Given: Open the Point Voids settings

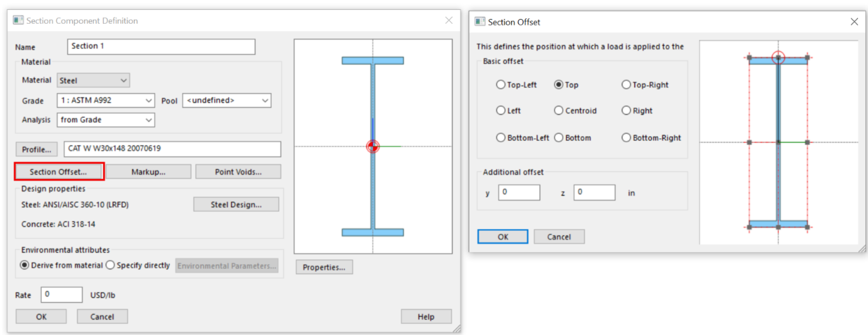Looking at the screenshot, I should coord(238,172).
